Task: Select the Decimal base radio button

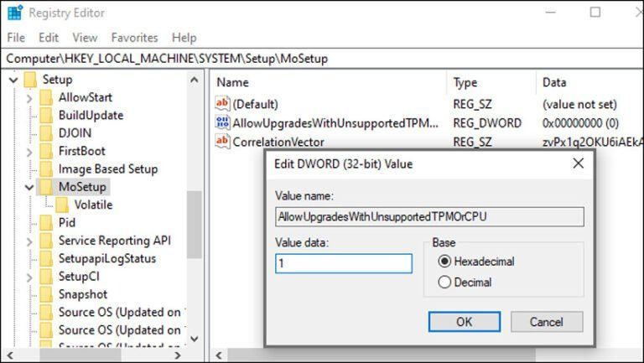Action: pyautogui.click(x=444, y=283)
